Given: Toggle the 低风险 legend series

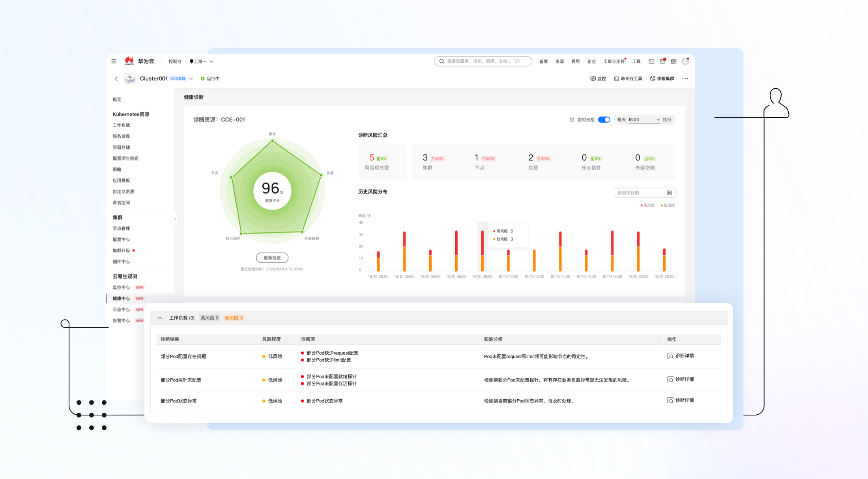Looking at the screenshot, I should point(668,205).
